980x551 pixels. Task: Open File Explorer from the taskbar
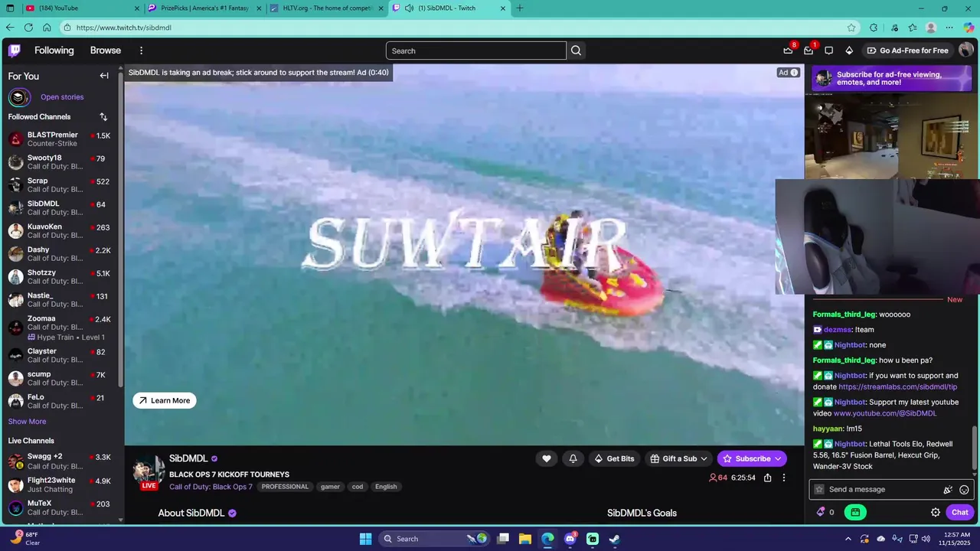coord(525,539)
